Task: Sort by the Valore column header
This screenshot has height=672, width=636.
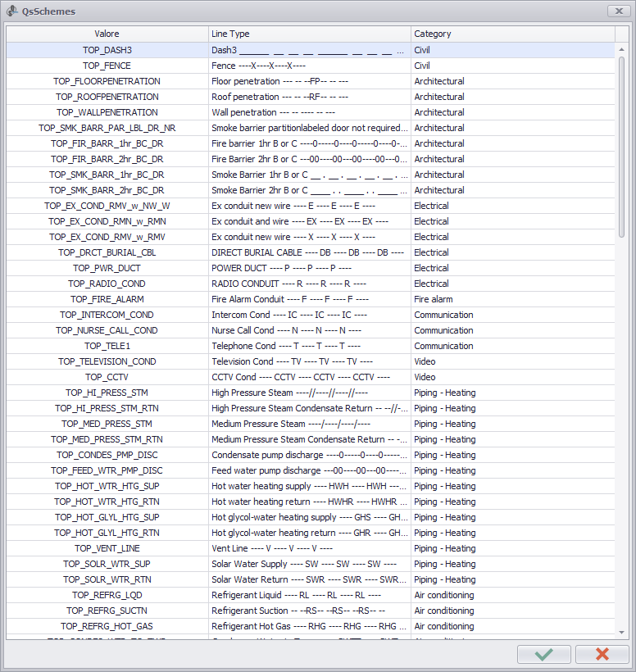Action: [x=107, y=34]
